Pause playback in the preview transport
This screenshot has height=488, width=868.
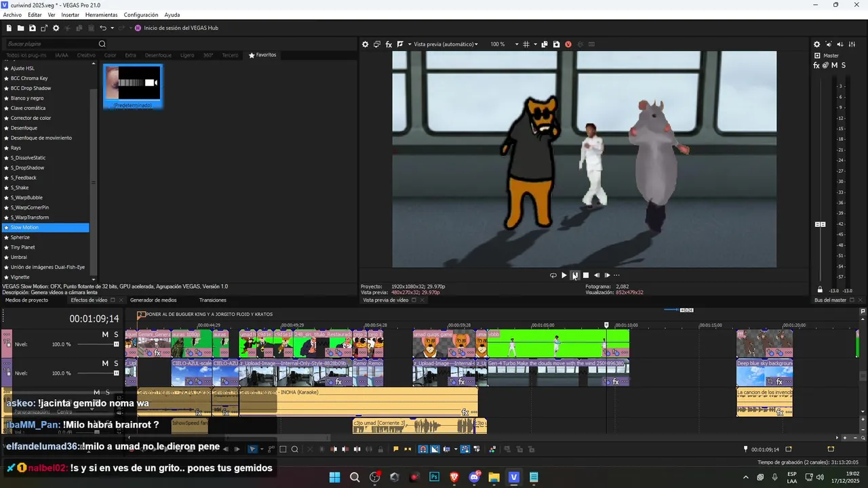(x=574, y=275)
